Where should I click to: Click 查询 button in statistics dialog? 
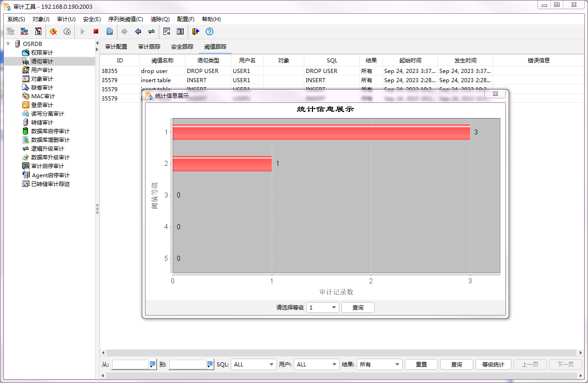[x=358, y=308]
